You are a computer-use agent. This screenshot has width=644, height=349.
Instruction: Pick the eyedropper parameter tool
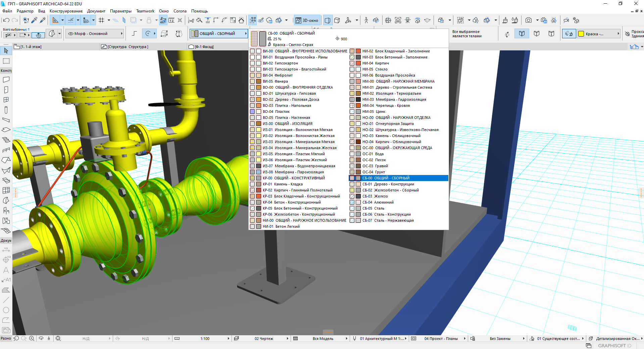(34, 20)
